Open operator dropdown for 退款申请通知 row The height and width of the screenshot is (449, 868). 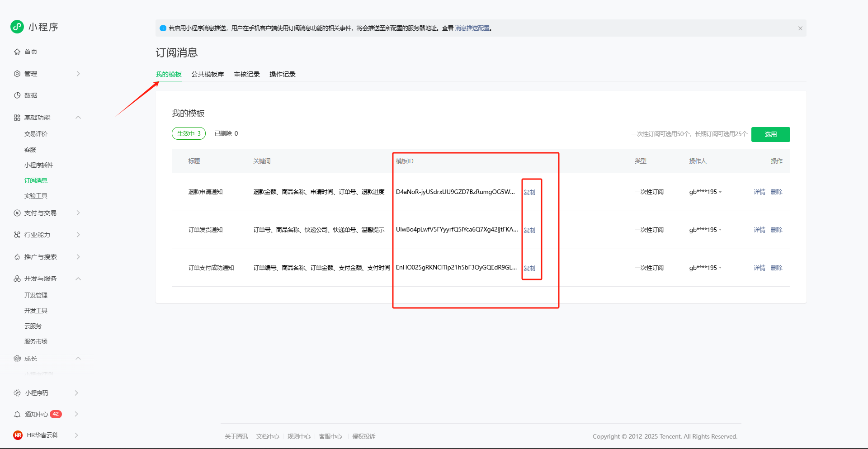(x=720, y=192)
